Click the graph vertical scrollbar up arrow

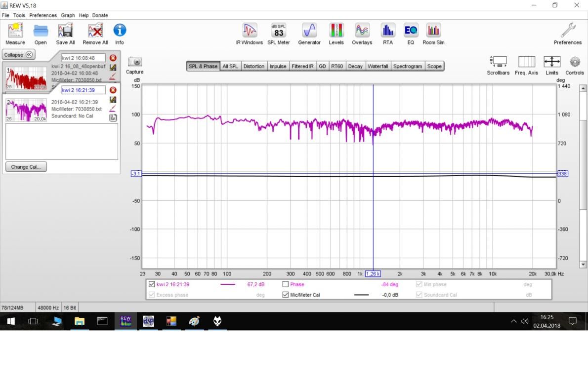pyautogui.click(x=583, y=88)
